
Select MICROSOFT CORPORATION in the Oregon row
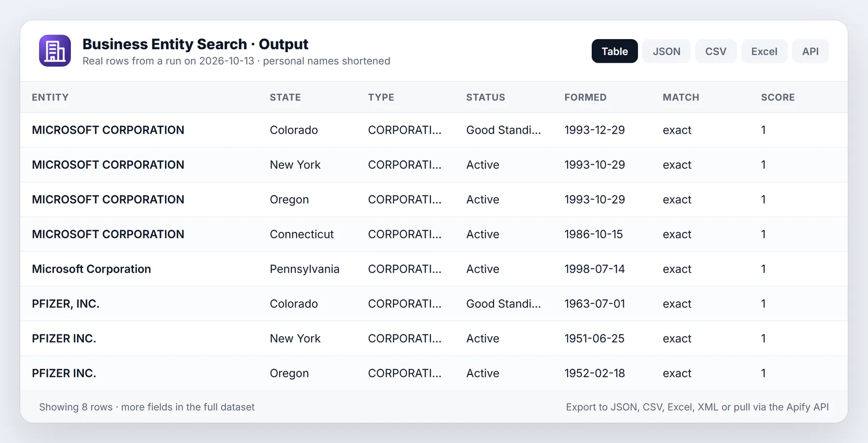(x=108, y=199)
